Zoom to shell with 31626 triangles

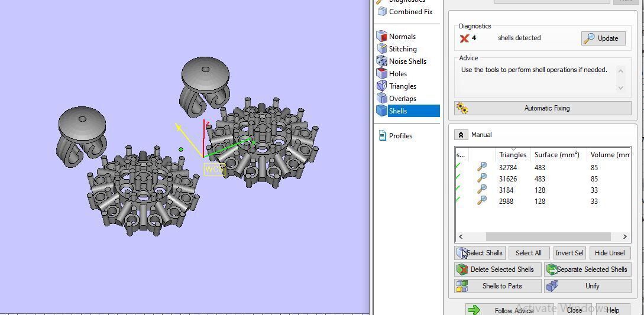[x=482, y=178]
